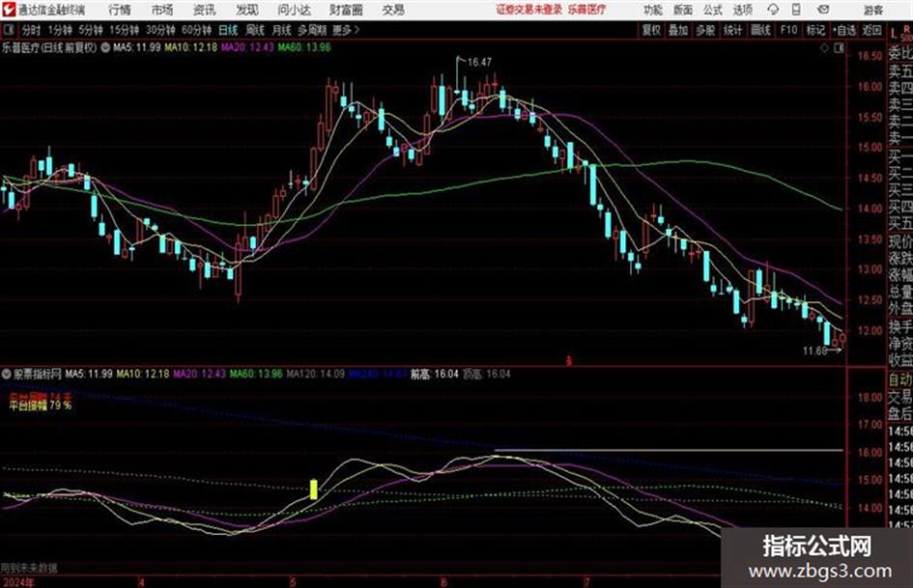Click the 证券交易未登录 login link
This screenshot has width=913, height=588.
point(528,10)
